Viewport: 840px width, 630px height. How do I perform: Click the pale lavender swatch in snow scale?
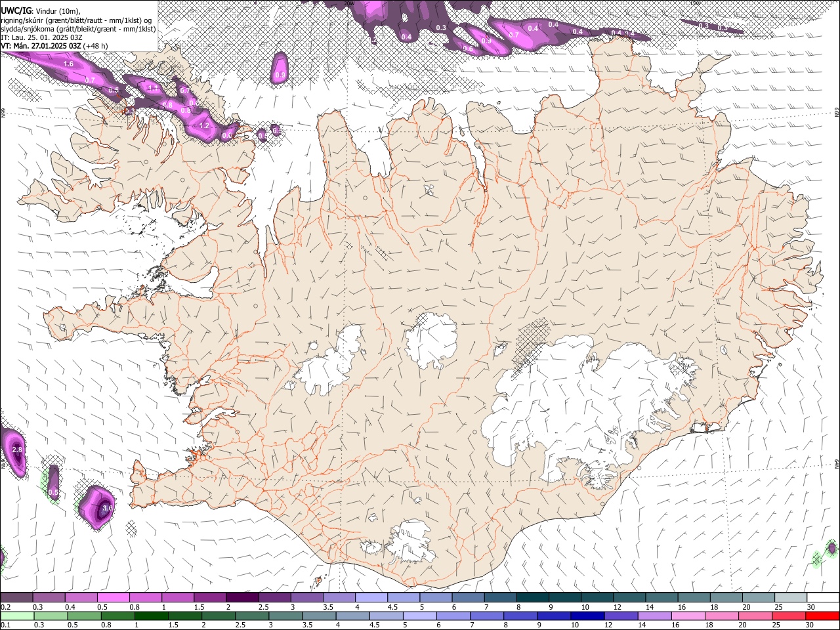click(x=371, y=598)
